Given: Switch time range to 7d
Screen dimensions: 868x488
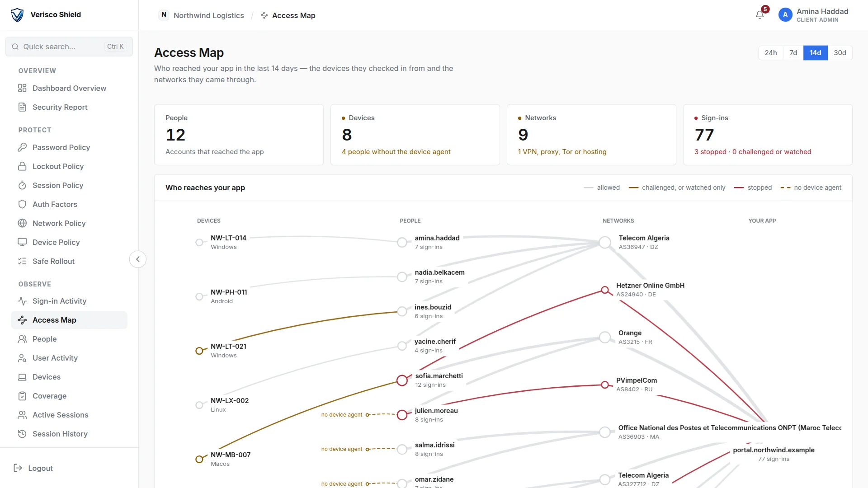Looking at the screenshot, I should [x=793, y=53].
